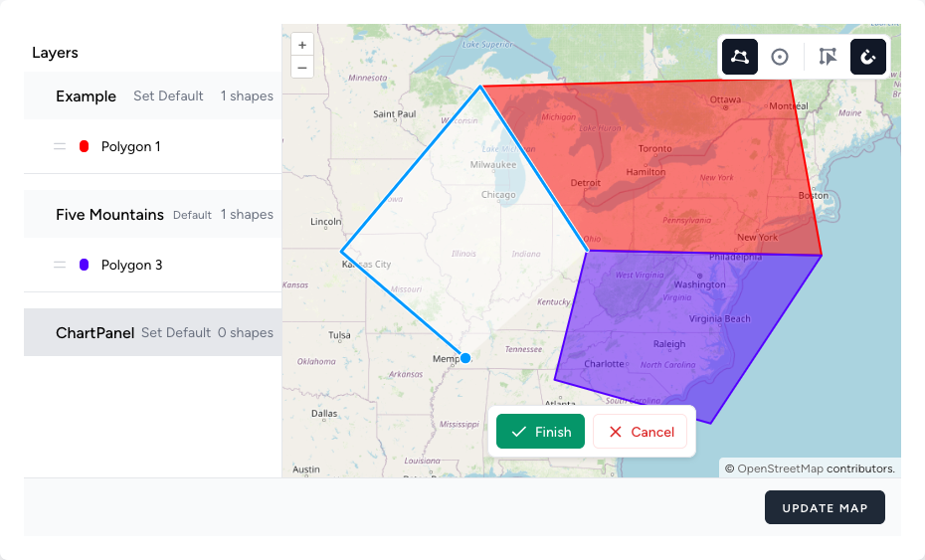Image resolution: width=925 pixels, height=560 pixels.
Task: Select Polygon 1 in layer list
Action: tap(130, 146)
